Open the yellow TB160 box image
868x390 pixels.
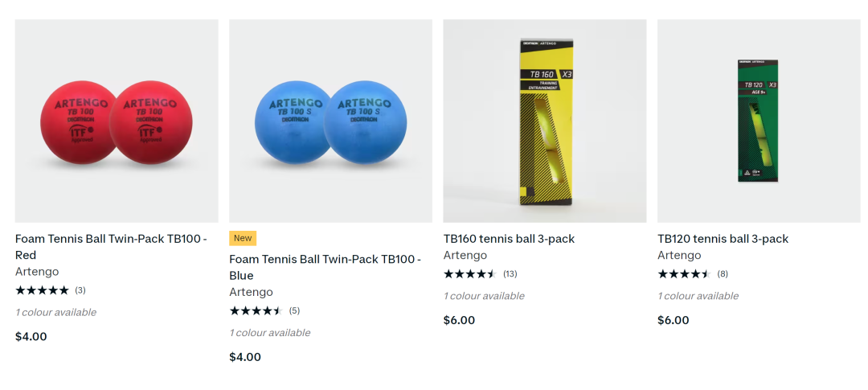click(545, 121)
